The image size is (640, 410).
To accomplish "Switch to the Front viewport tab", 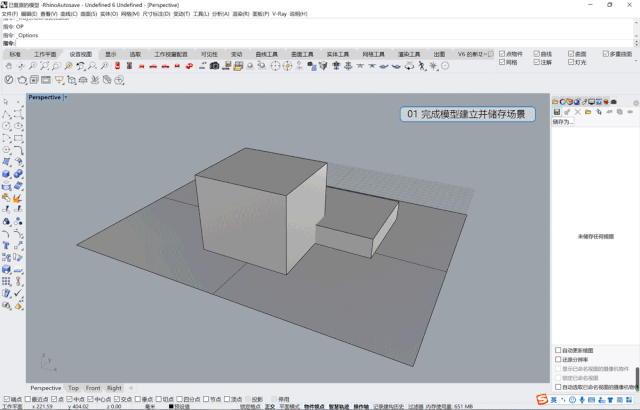I will point(93,388).
